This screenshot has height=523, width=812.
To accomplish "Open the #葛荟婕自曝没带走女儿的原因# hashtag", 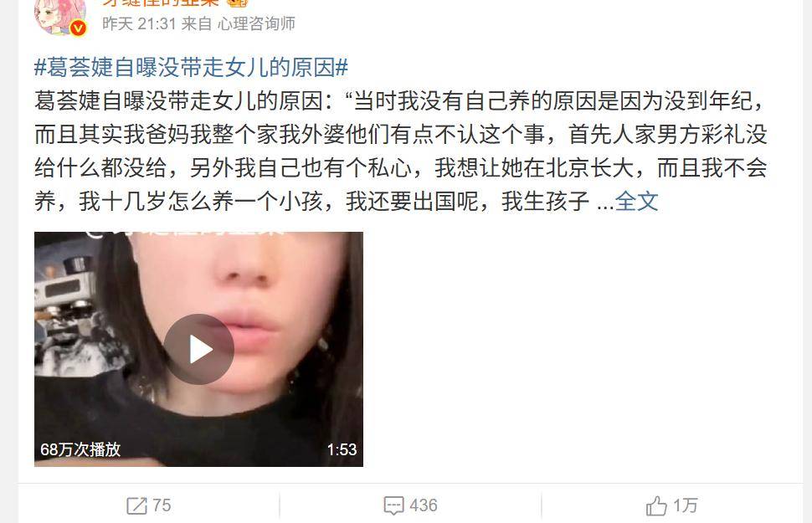I will coord(191,67).
